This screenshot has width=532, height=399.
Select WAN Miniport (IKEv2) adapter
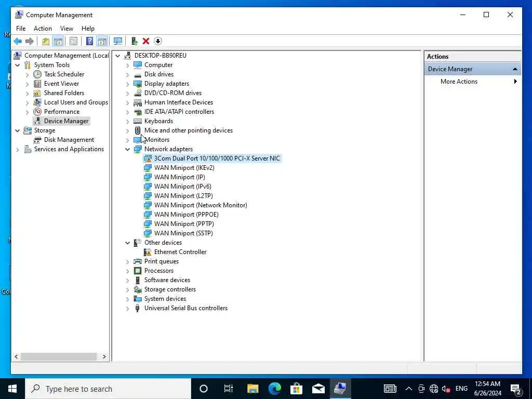184,168
